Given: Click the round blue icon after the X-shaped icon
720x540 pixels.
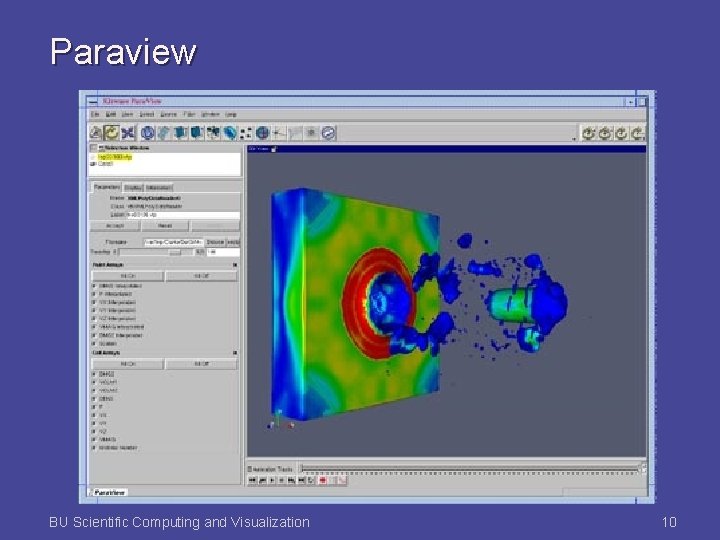Looking at the screenshot, I should [x=147, y=133].
